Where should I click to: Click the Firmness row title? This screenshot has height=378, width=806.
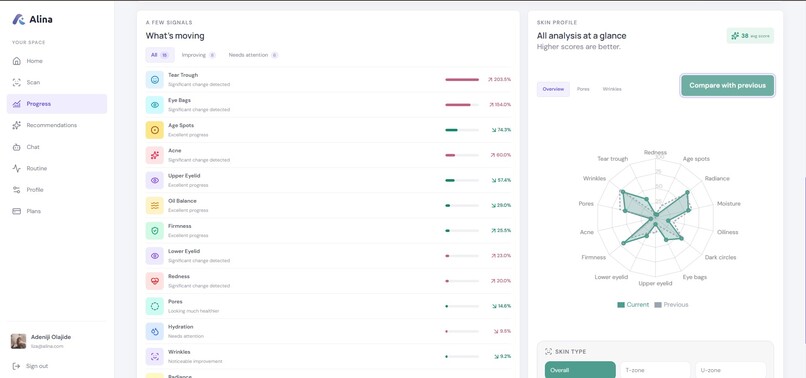coord(179,226)
